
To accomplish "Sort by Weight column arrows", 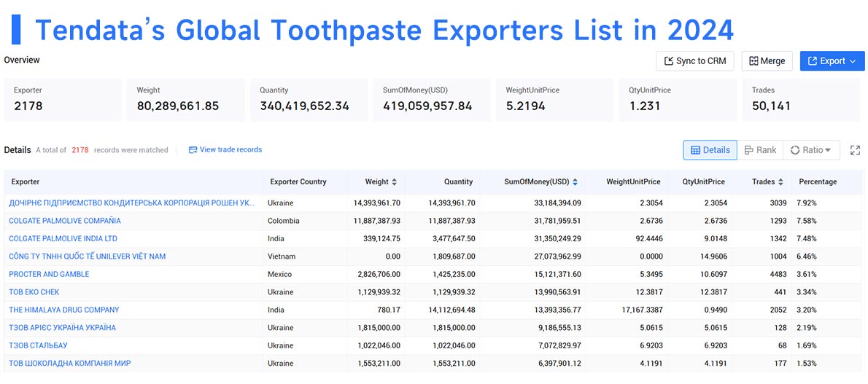I will click(394, 181).
